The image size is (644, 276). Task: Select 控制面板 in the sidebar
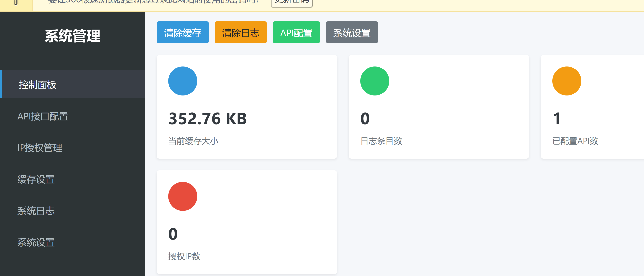pyautogui.click(x=73, y=84)
